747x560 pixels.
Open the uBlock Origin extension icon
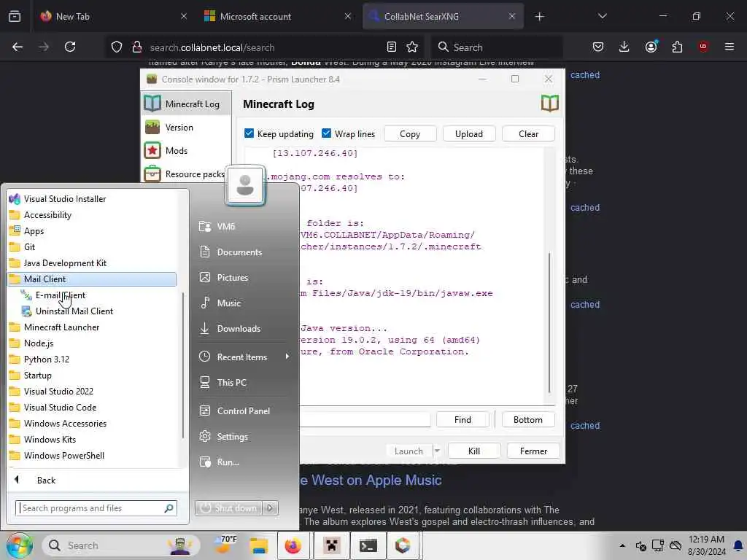coord(703,47)
